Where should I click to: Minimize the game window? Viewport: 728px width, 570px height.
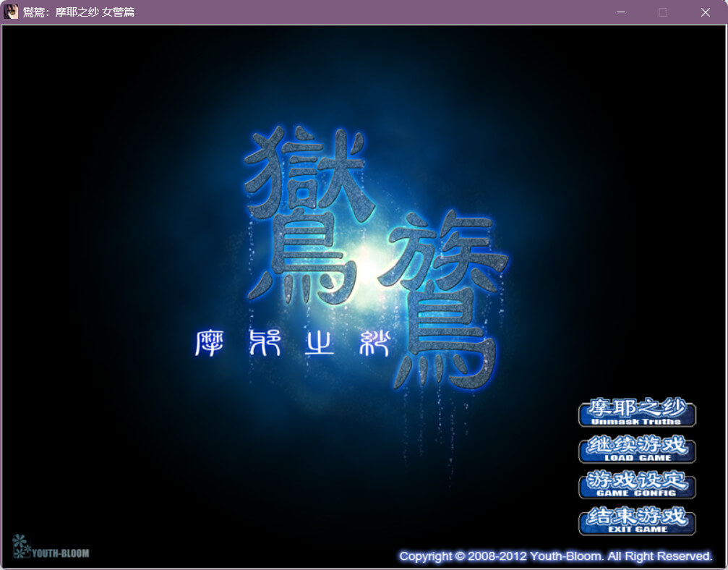click(620, 12)
